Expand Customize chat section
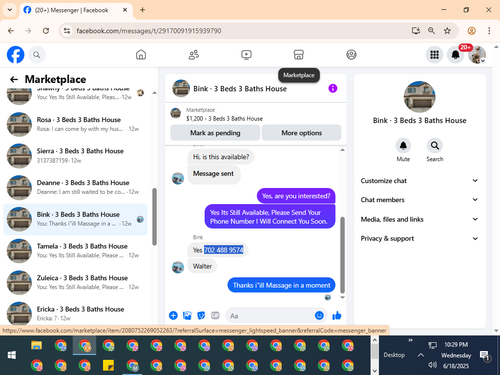The width and height of the screenshot is (500, 375). click(419, 181)
